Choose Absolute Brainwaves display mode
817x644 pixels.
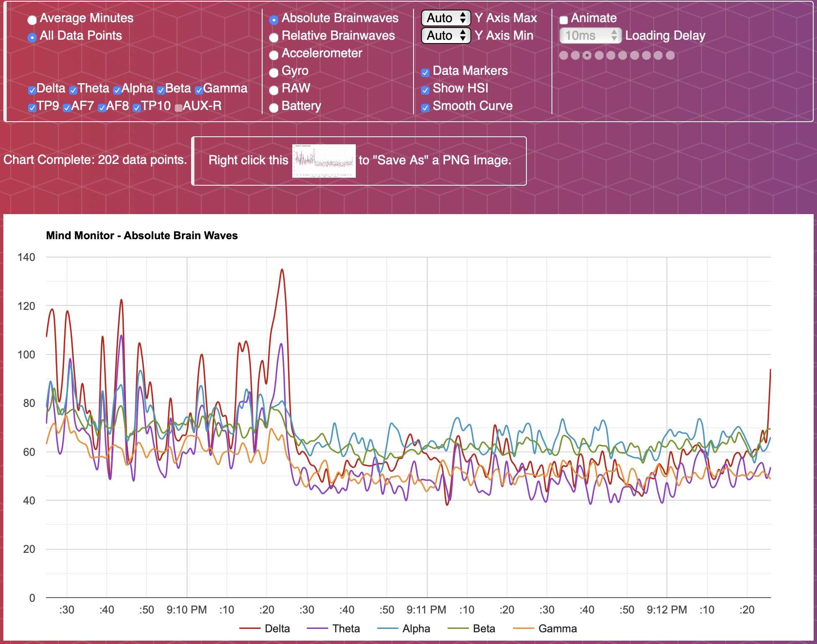pyautogui.click(x=273, y=20)
